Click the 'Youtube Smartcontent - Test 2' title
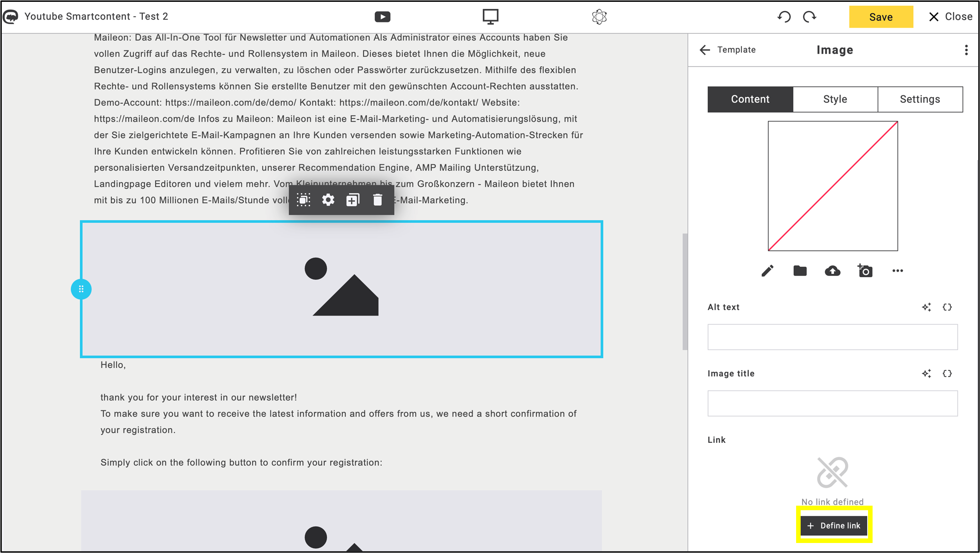 tap(96, 17)
